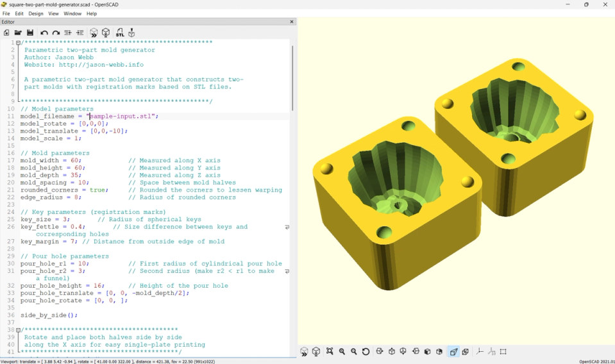615x364 pixels.
Task: Click View All icon in viewport toolbar
Action: click(330, 351)
